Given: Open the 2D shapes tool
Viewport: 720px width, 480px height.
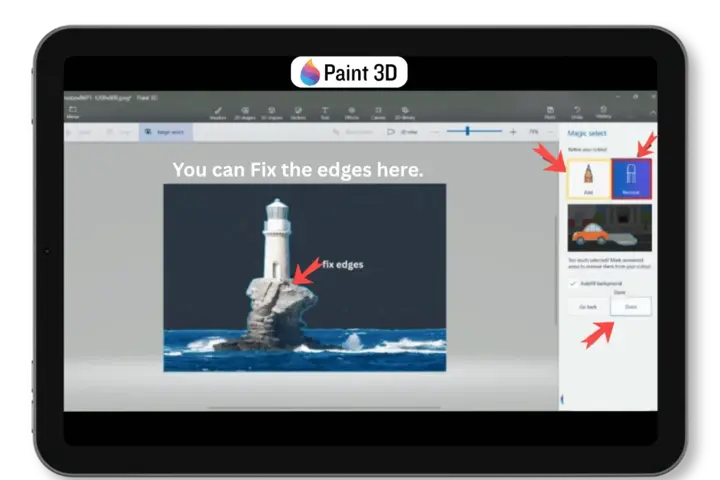Looking at the screenshot, I should tap(245, 112).
